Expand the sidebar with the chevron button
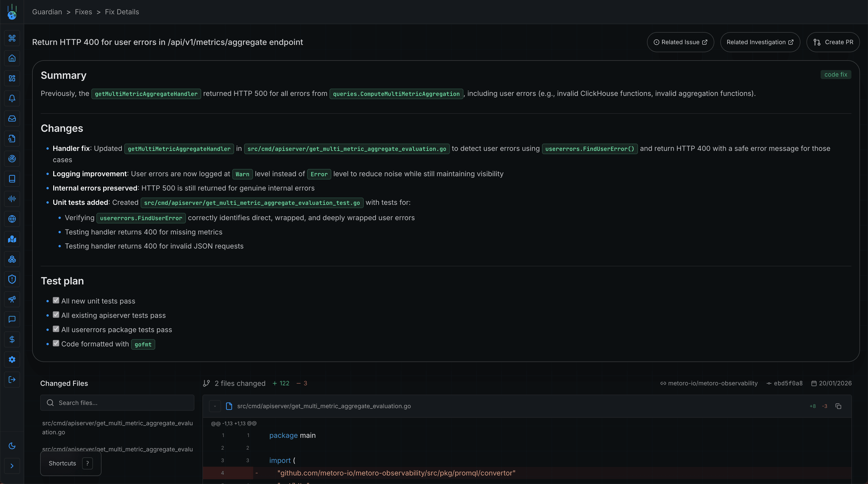Image resolution: width=868 pixels, height=484 pixels. point(12,466)
